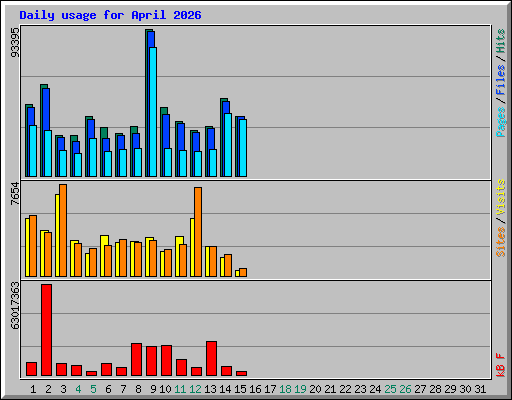The height and width of the screenshot is (400, 512).
Task: Click the yellow Visits legend label
Action: [500, 197]
